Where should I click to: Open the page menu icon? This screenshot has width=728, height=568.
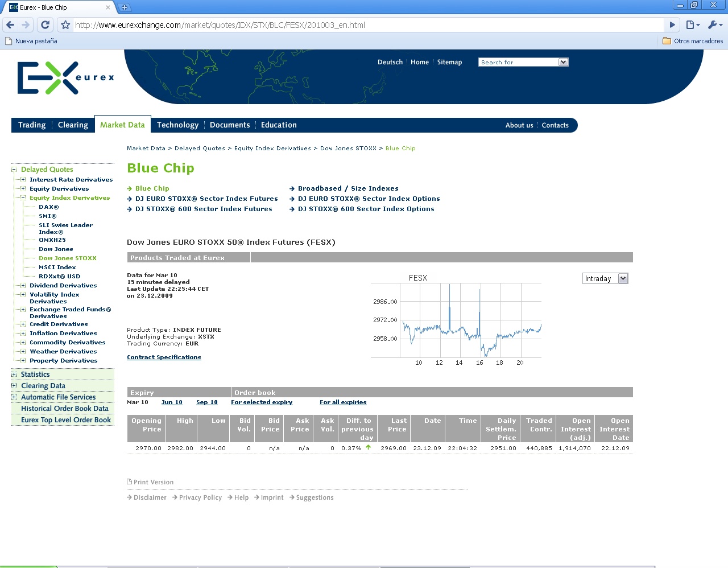[x=692, y=25]
